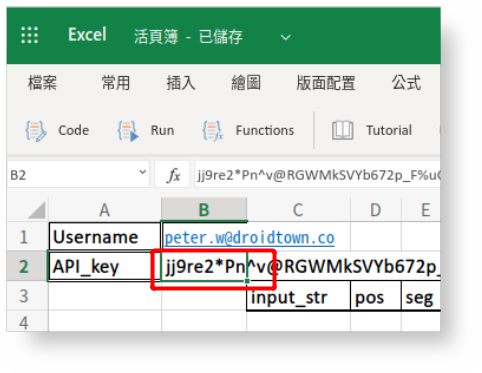482x373 pixels.
Task: Select column A header
Action: [105, 210]
